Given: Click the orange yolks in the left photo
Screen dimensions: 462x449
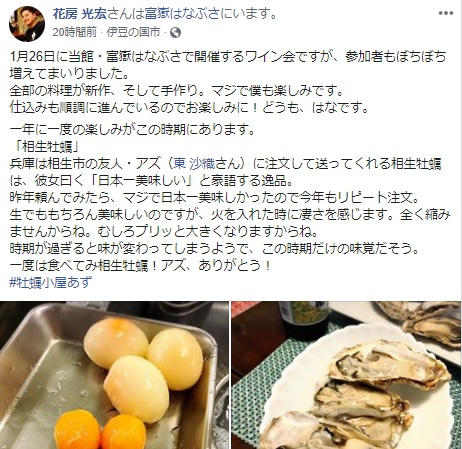Looking at the screenshot, I should pyautogui.click(x=100, y=430).
